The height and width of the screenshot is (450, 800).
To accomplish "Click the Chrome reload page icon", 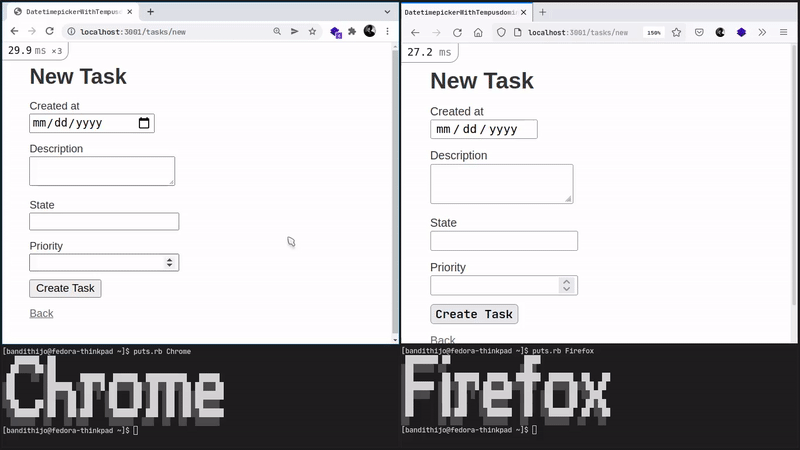I will (50, 32).
